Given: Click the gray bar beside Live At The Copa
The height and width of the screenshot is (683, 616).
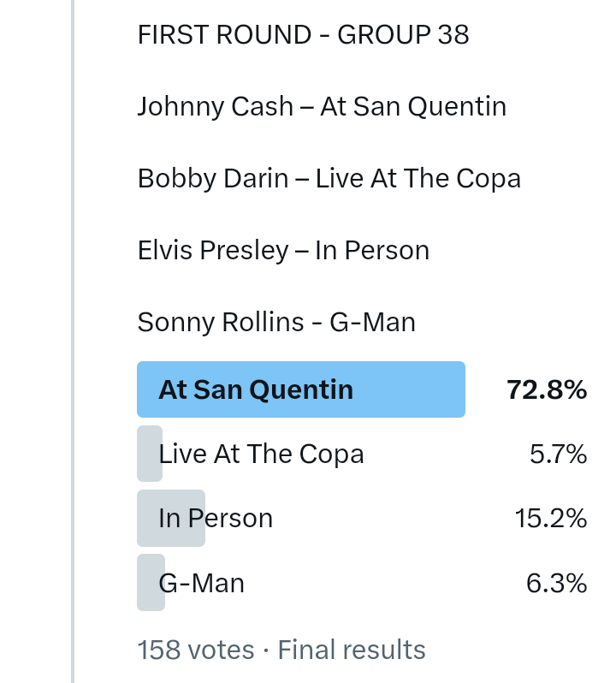Looking at the screenshot, I should click(147, 454).
